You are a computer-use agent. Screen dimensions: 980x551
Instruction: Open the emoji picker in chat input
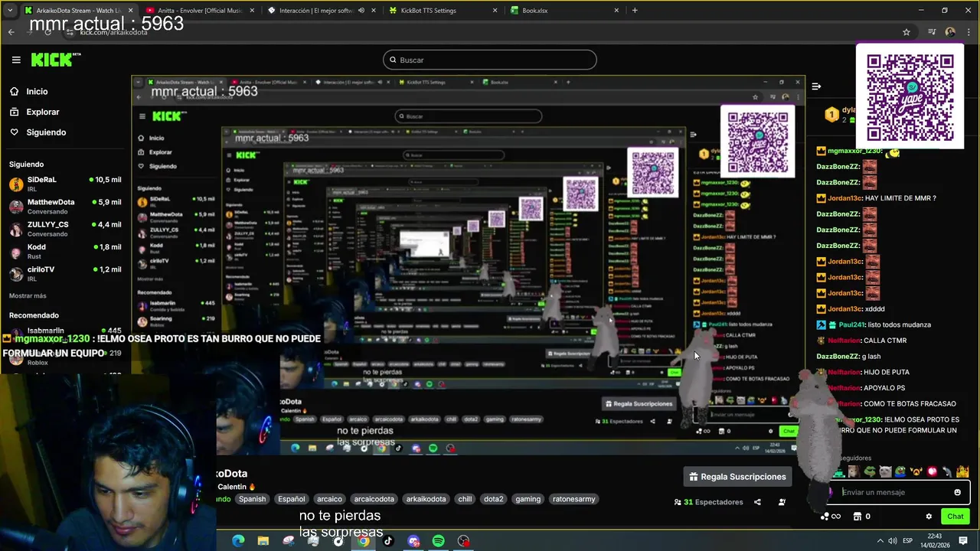point(957,492)
